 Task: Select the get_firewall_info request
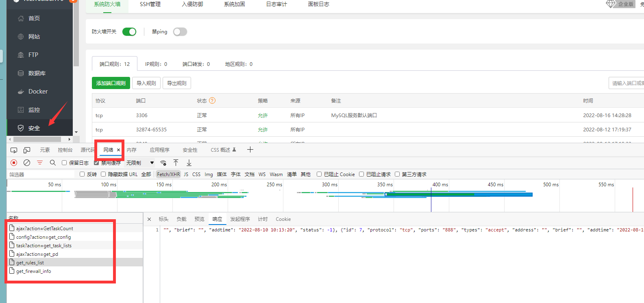[75, 271]
